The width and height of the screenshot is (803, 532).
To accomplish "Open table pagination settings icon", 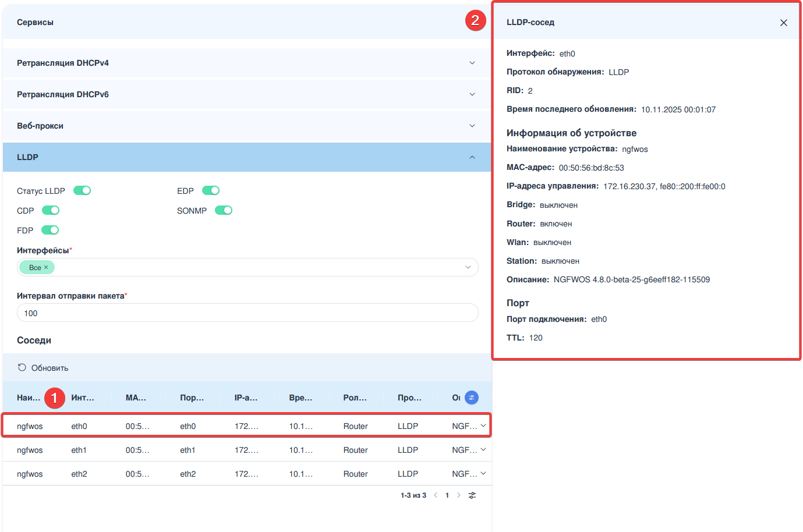I will click(x=472, y=495).
